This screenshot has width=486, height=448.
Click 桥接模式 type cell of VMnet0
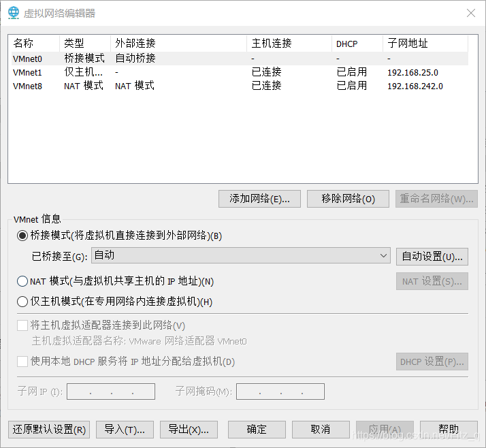pyautogui.click(x=84, y=59)
